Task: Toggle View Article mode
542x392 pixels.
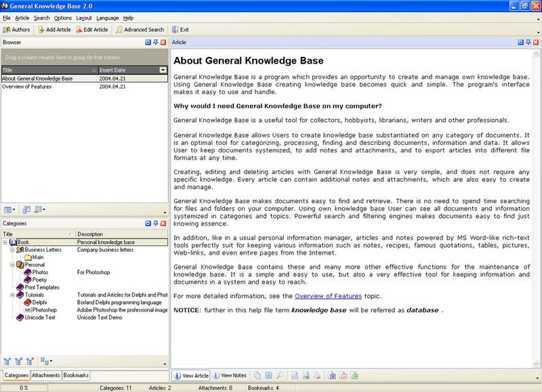Action: 191,376
